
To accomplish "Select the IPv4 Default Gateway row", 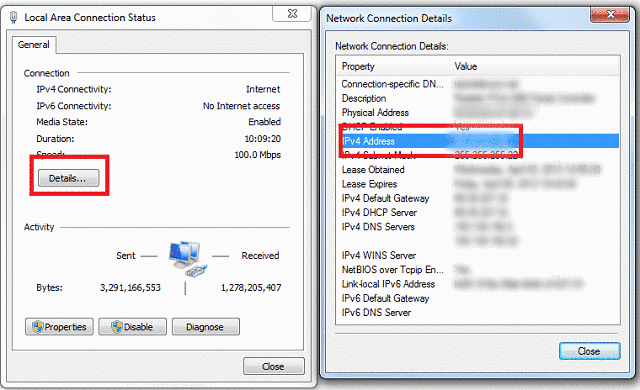I will point(478,198).
